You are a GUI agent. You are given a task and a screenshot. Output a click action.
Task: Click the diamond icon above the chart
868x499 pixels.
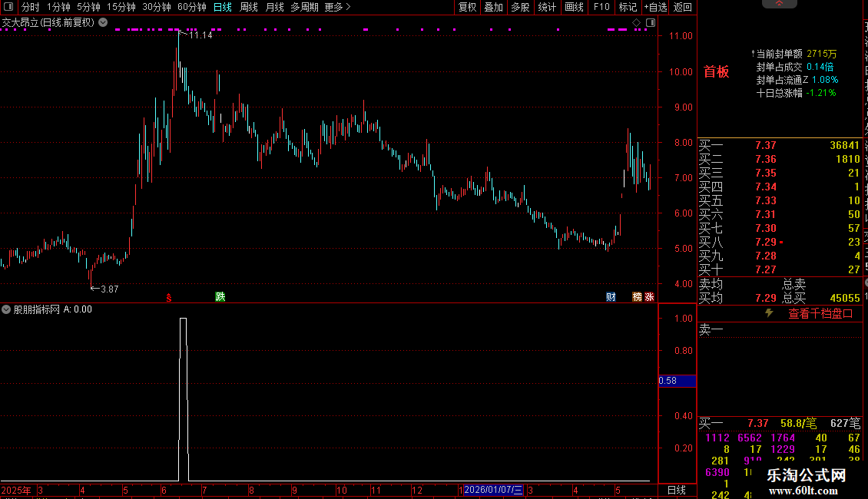point(637,23)
